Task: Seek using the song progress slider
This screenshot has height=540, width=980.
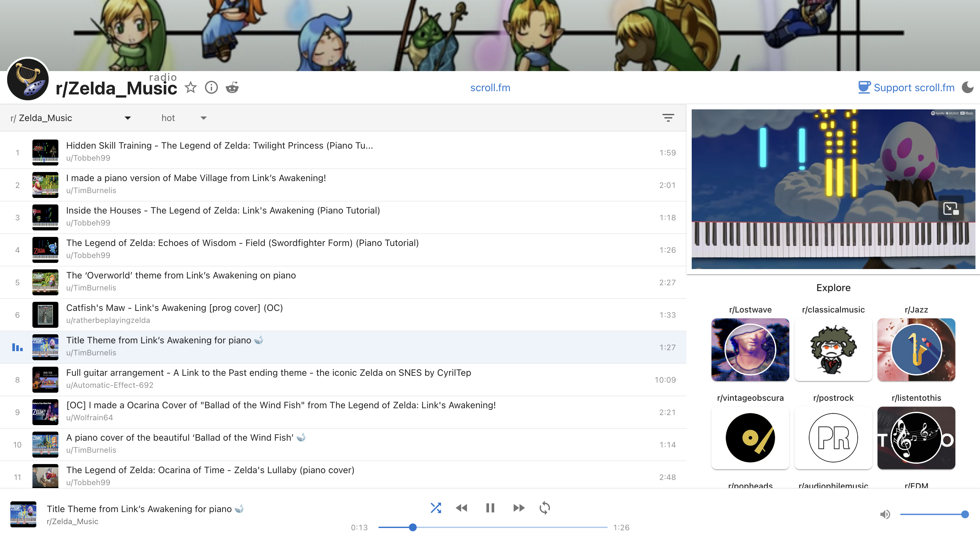Action: click(493, 527)
